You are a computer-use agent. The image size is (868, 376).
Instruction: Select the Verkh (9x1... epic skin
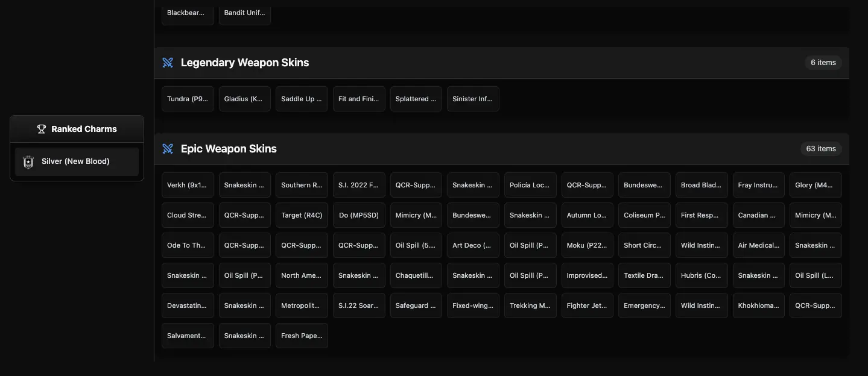click(x=188, y=185)
